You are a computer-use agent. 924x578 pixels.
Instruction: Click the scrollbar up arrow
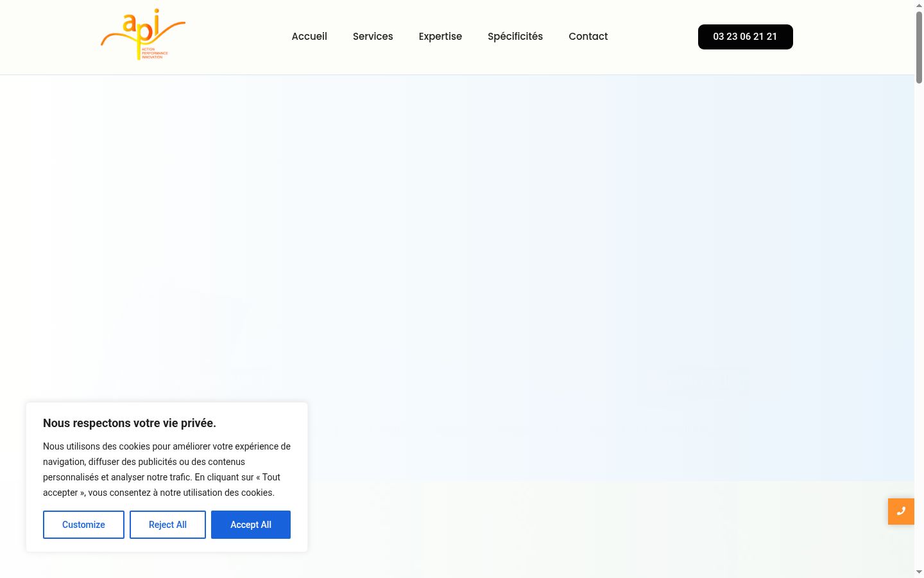pos(919,5)
